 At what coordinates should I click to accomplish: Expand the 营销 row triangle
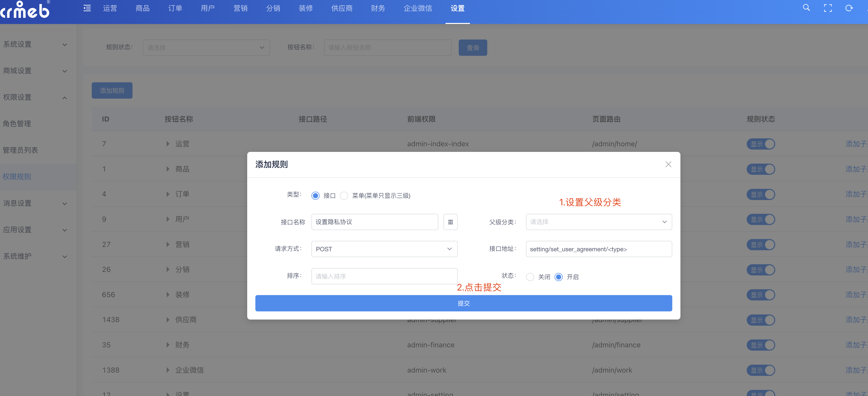click(x=167, y=244)
